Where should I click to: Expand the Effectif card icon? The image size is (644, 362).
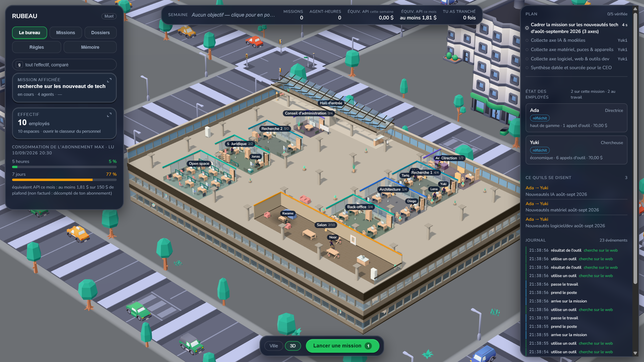click(x=109, y=115)
